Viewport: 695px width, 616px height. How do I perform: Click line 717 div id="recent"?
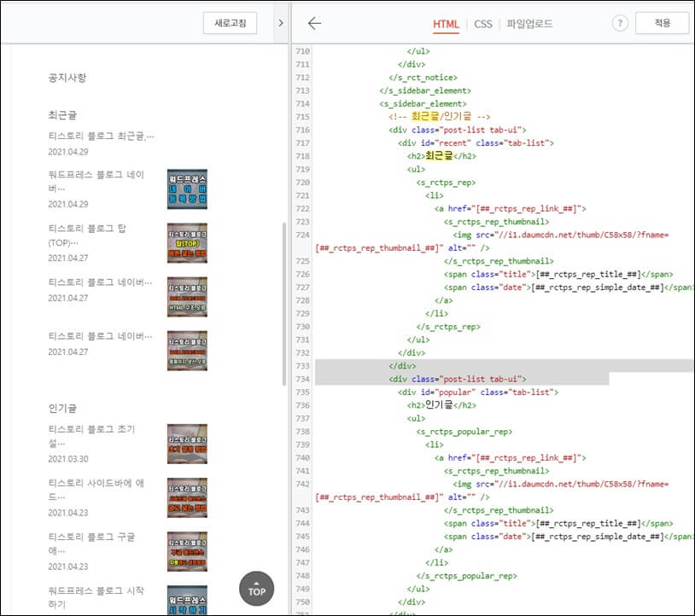[476, 143]
